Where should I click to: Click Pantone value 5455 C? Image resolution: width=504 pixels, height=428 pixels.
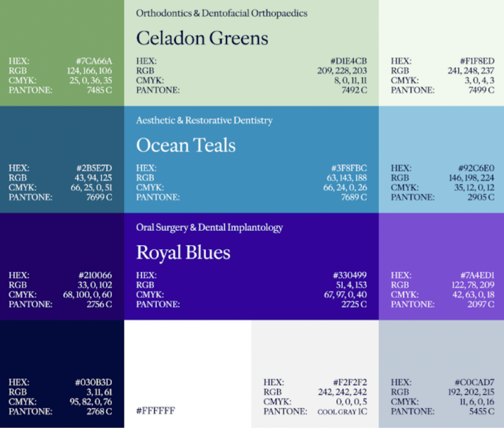[x=481, y=411]
